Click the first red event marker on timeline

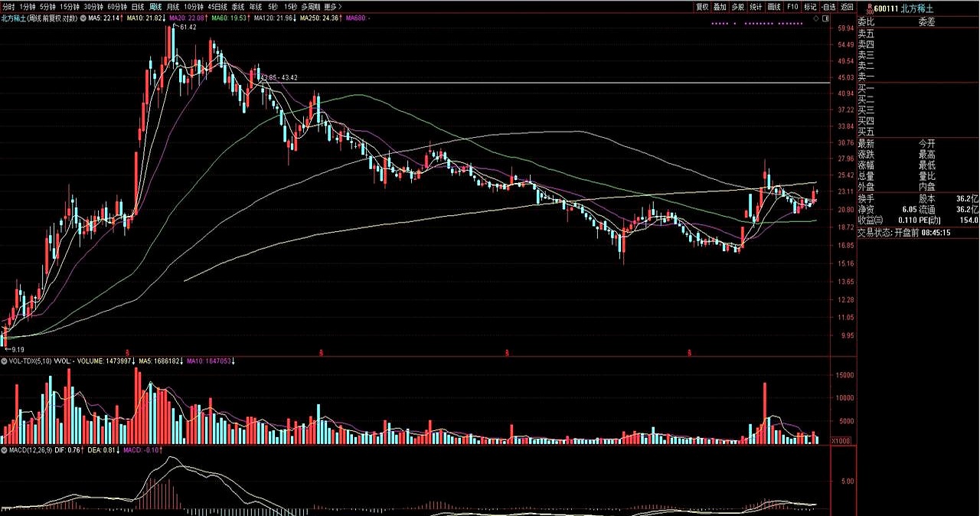tap(128, 353)
